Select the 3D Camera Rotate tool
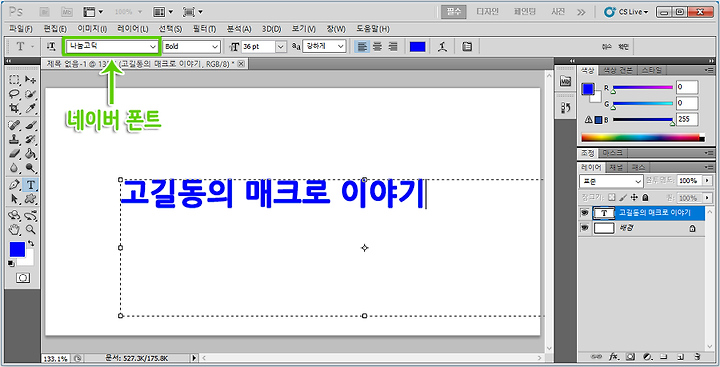This screenshot has width=720, height=367. point(31,215)
